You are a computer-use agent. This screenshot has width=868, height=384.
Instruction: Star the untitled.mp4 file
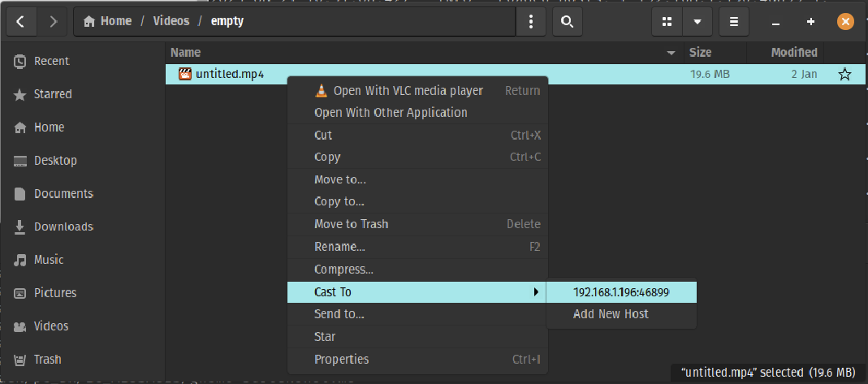[844, 74]
